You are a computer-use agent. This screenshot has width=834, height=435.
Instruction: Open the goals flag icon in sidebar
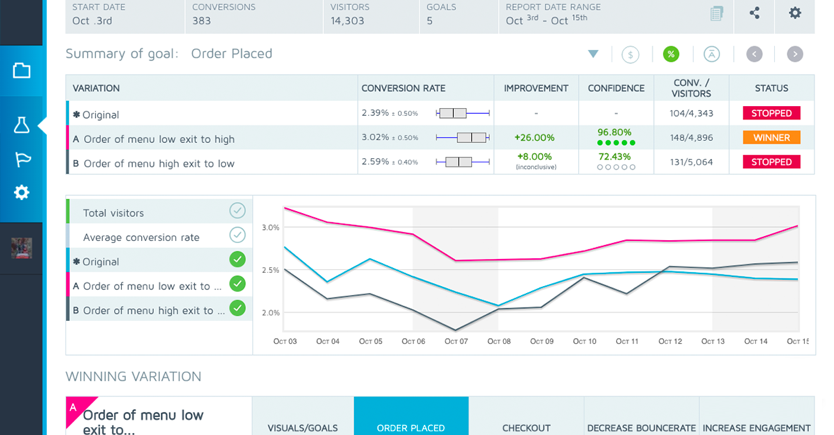pyautogui.click(x=21, y=159)
